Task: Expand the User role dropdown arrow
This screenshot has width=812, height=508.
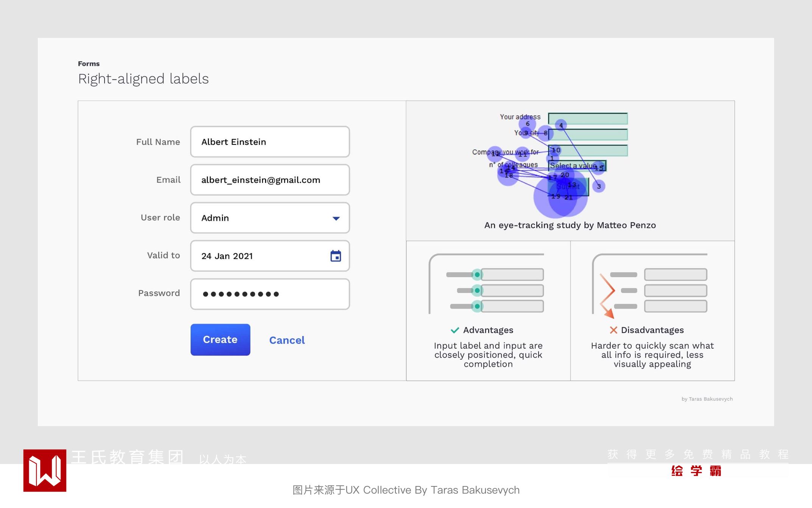Action: [x=336, y=218]
